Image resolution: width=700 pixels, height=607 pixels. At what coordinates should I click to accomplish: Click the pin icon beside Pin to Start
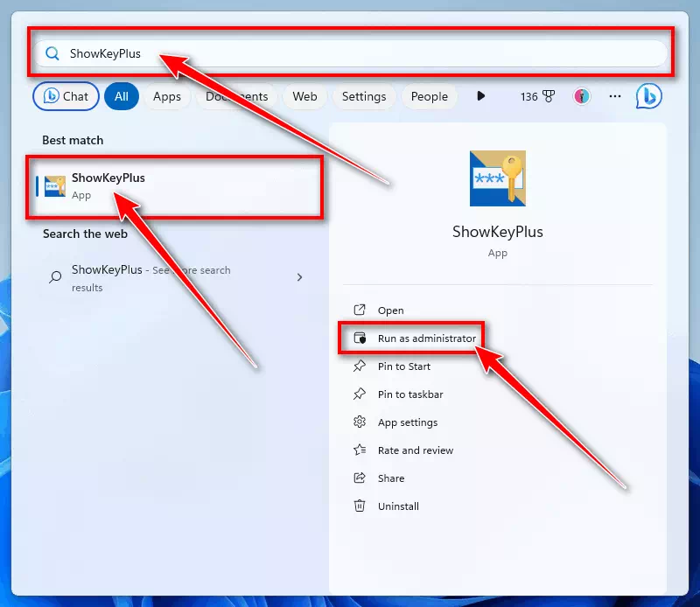[360, 366]
